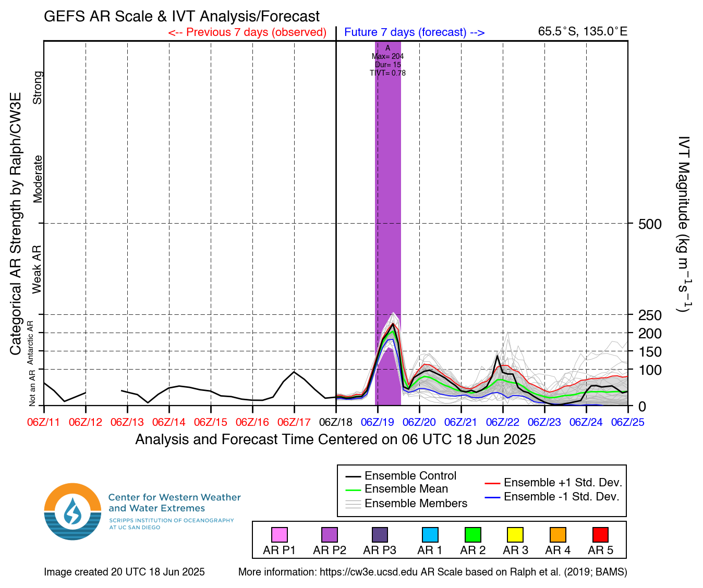Click the 06Z/11 x-axis tick label

pyautogui.click(x=44, y=422)
